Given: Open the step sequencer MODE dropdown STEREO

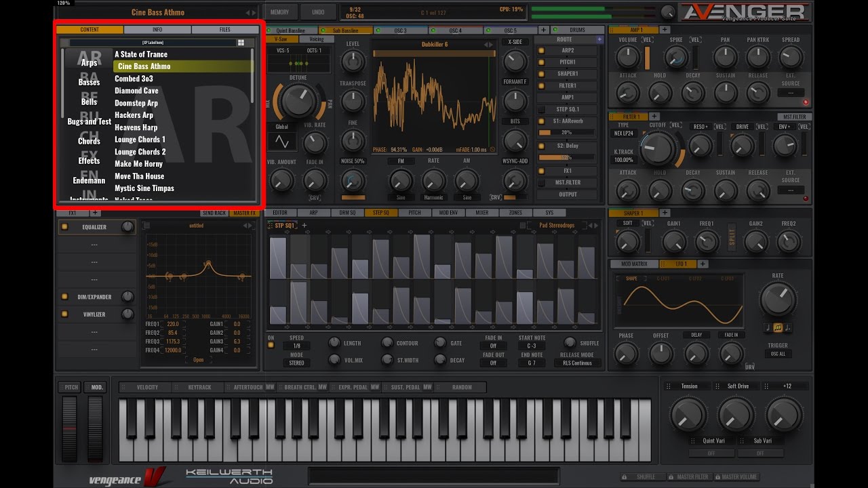Looking at the screenshot, I should pyautogui.click(x=296, y=363).
